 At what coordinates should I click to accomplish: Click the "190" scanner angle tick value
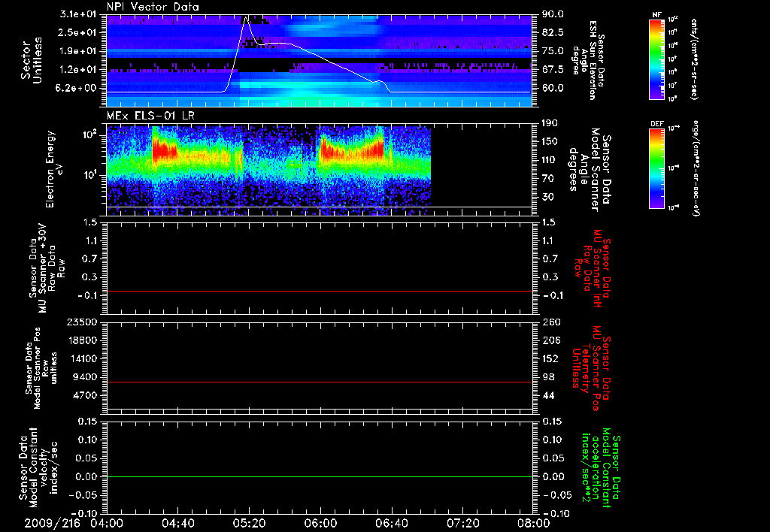click(550, 123)
